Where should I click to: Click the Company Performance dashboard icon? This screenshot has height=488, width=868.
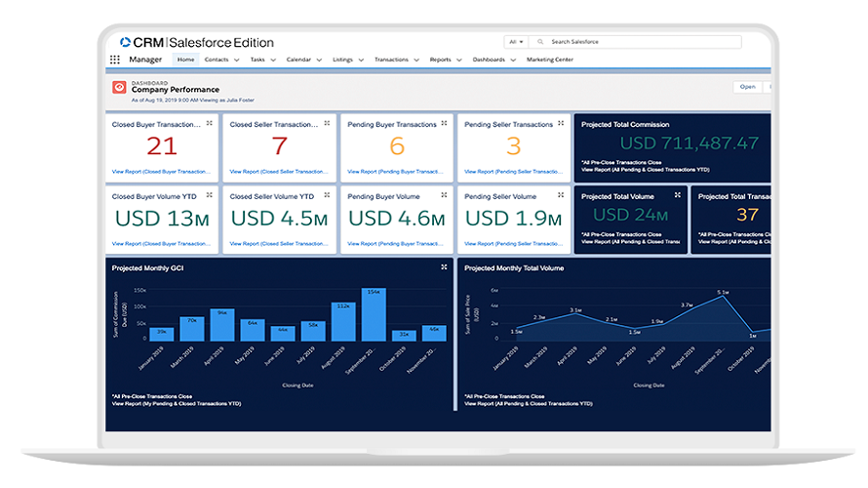tap(119, 88)
